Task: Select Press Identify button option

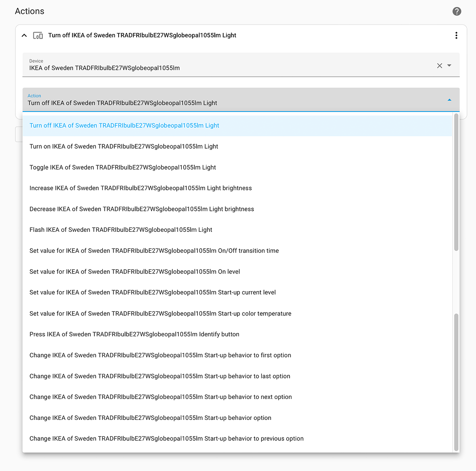Action: click(237, 334)
